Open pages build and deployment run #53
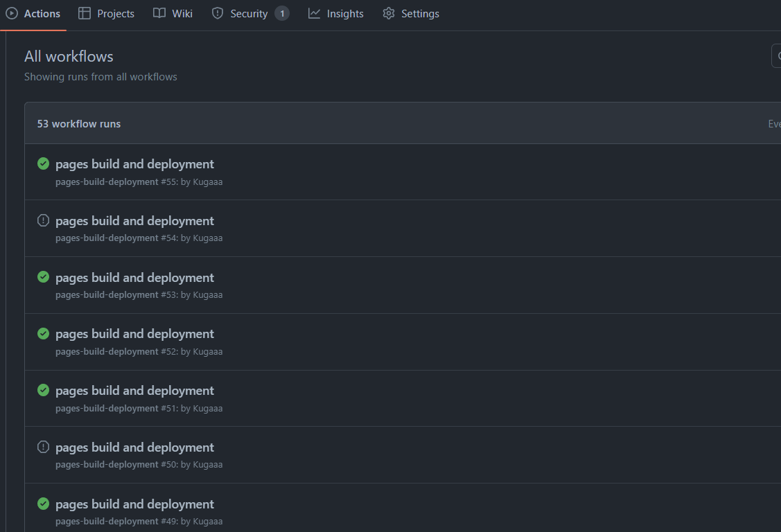 134,277
